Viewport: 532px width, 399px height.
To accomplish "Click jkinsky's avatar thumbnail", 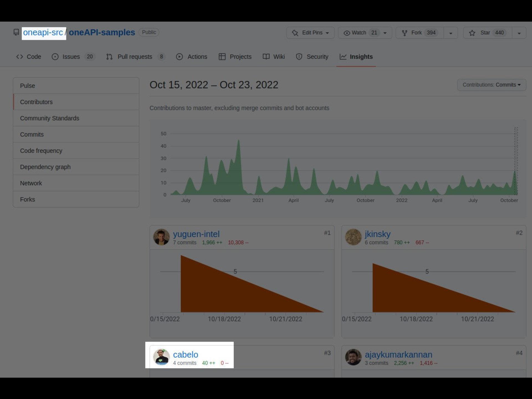I will click(353, 237).
